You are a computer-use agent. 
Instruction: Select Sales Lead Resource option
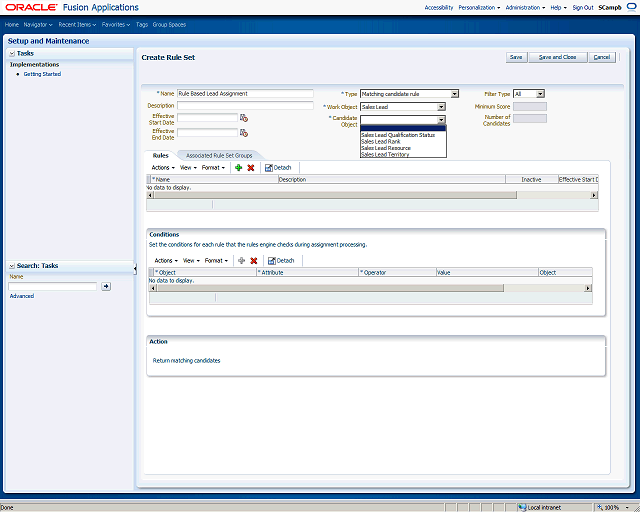click(x=386, y=148)
